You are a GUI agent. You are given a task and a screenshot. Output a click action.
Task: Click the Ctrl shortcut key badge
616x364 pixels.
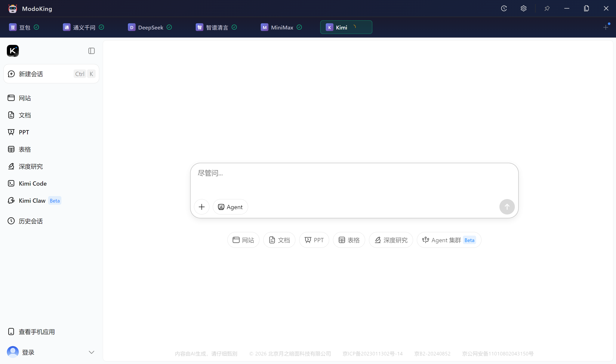80,74
